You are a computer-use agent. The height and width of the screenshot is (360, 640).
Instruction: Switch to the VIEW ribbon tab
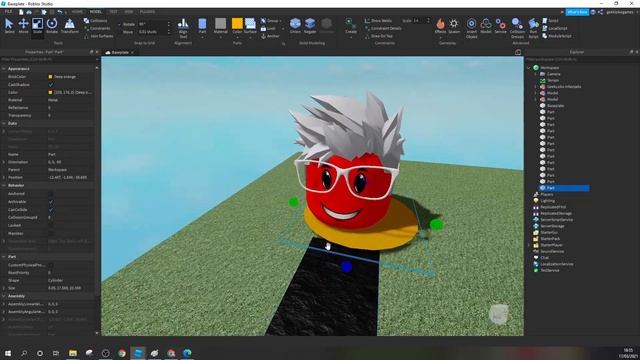pyautogui.click(x=129, y=12)
